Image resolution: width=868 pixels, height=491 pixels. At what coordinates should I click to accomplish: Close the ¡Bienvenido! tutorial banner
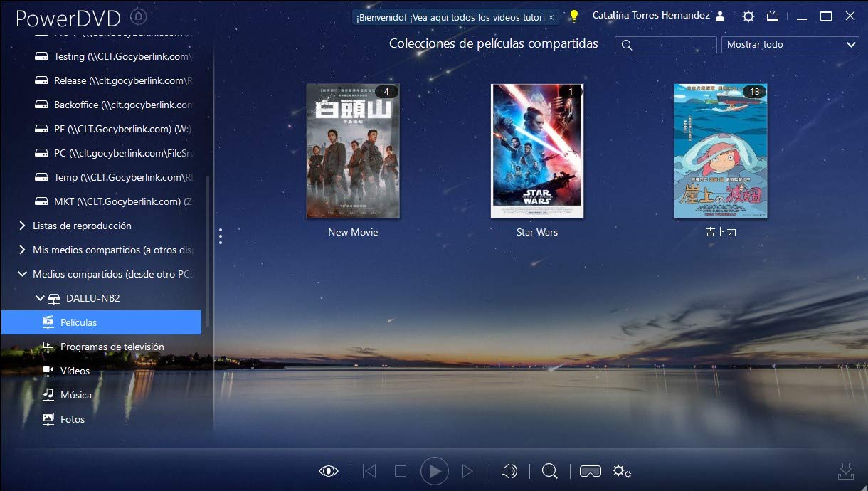[551, 16]
